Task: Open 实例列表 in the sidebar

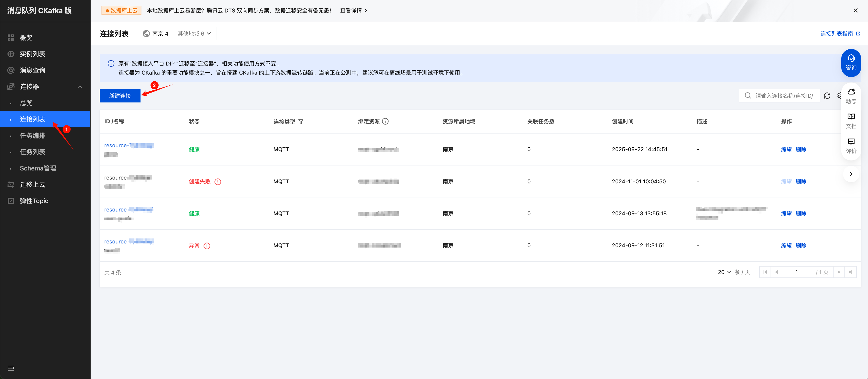Action: [x=32, y=54]
